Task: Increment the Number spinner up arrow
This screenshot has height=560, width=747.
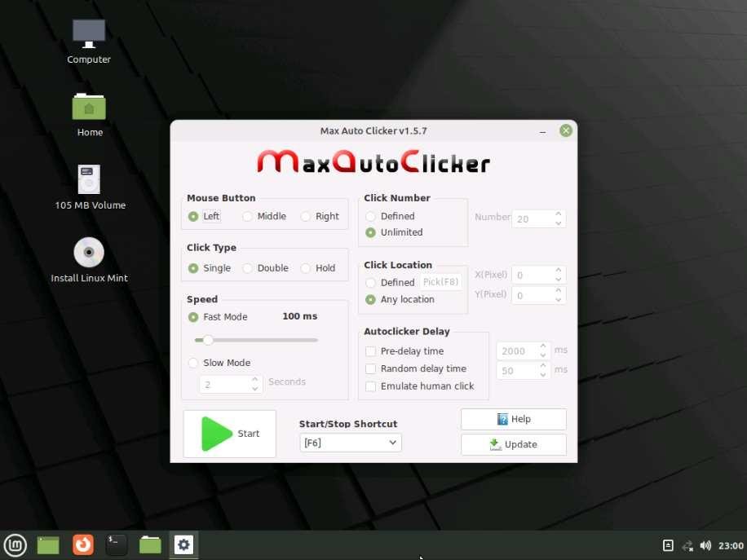Action: click(x=559, y=214)
